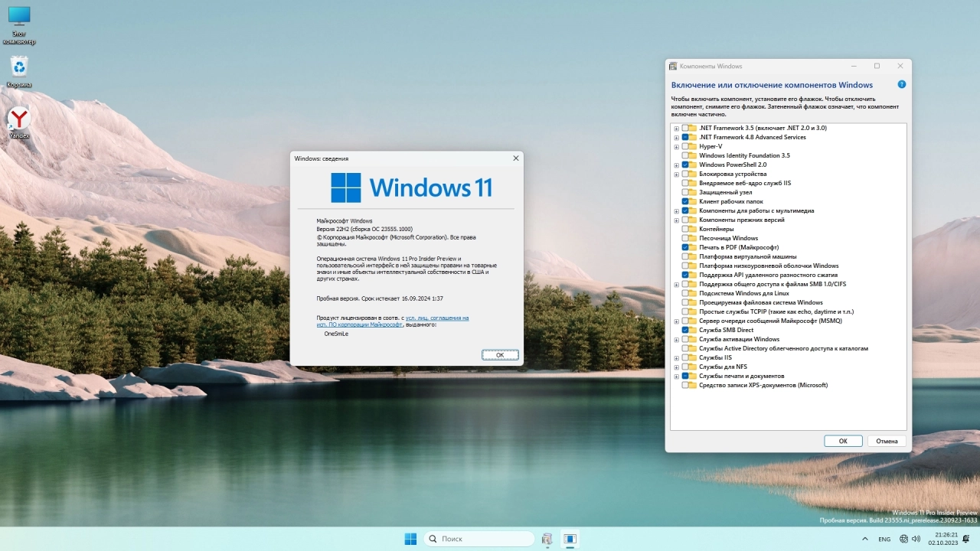Launch the Yandex browser desktop shortcut

(19, 122)
